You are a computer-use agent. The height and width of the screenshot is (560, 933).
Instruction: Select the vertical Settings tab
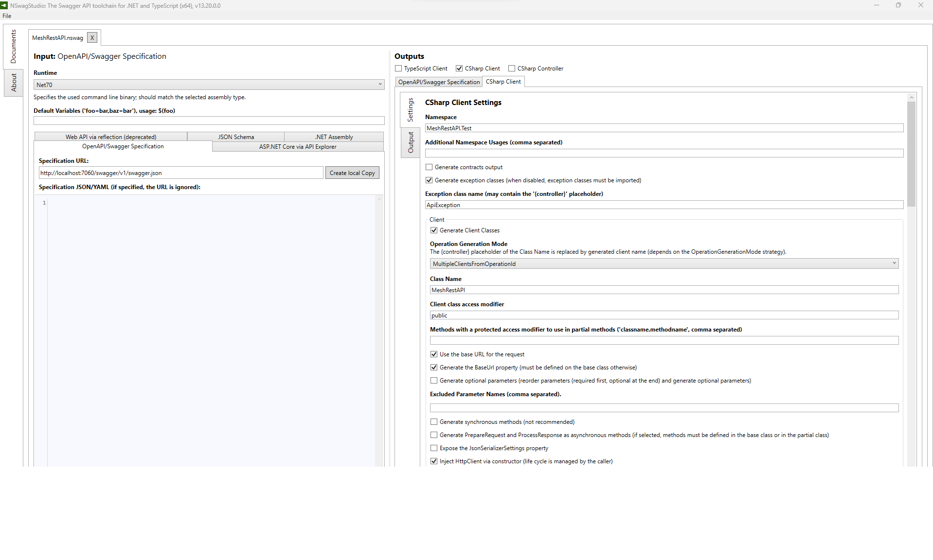click(x=410, y=111)
